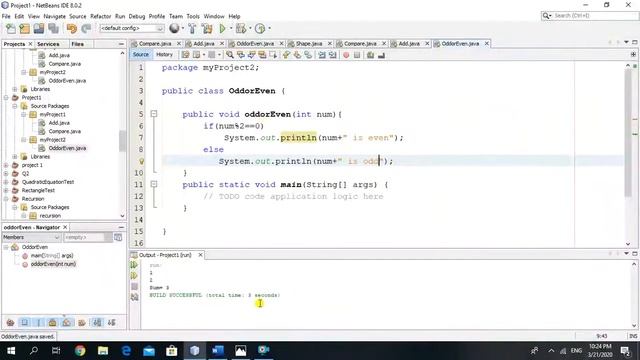Viewport: 640px width, 360px height.
Task: Select main(String[] args) in Navigator
Action: click(x=52, y=256)
